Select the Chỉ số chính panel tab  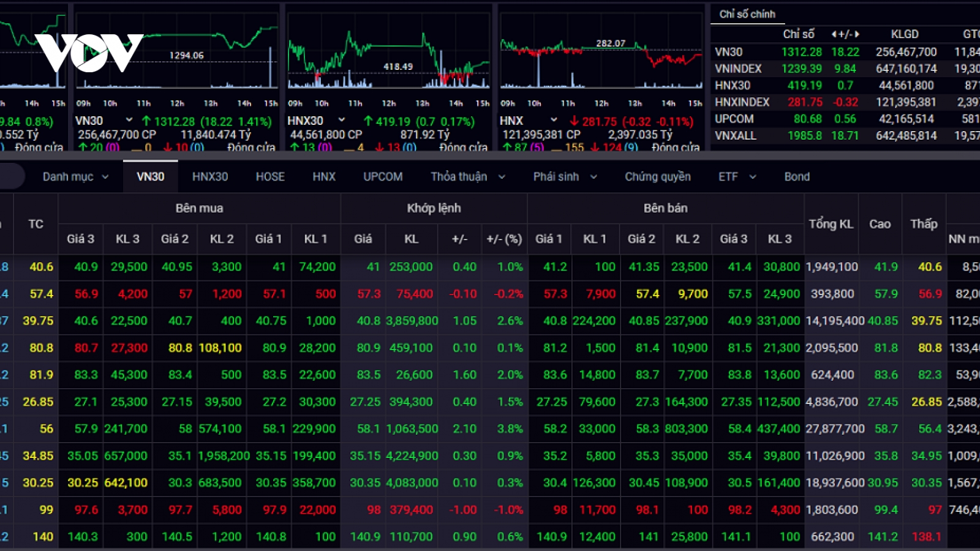(747, 14)
